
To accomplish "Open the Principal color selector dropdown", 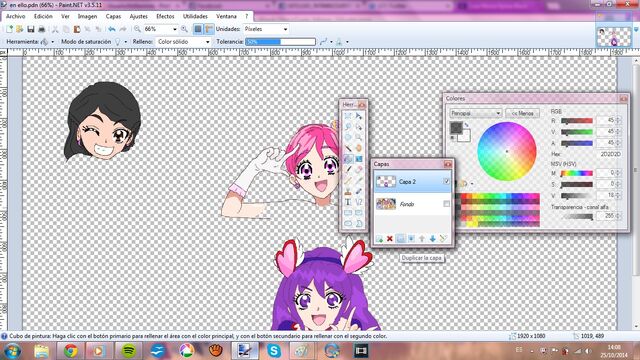I will pos(476,113).
